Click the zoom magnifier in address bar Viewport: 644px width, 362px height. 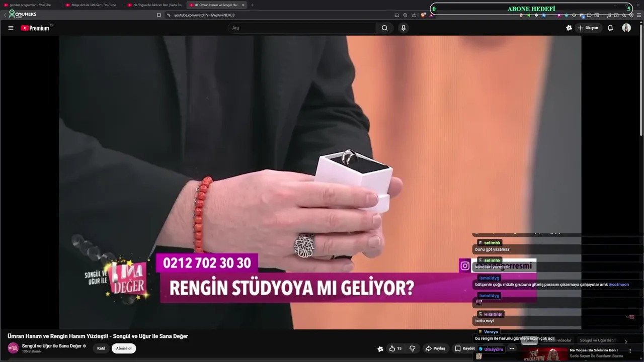coord(405,15)
